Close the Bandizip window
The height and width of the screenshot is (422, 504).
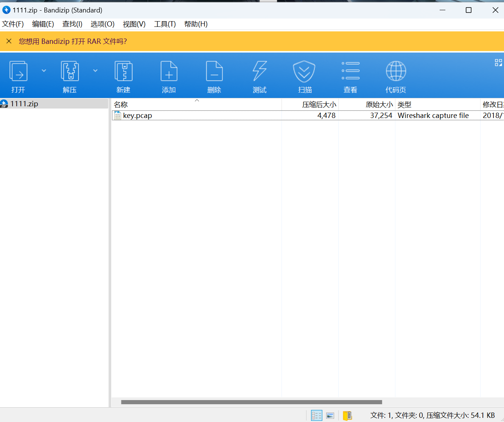point(495,10)
